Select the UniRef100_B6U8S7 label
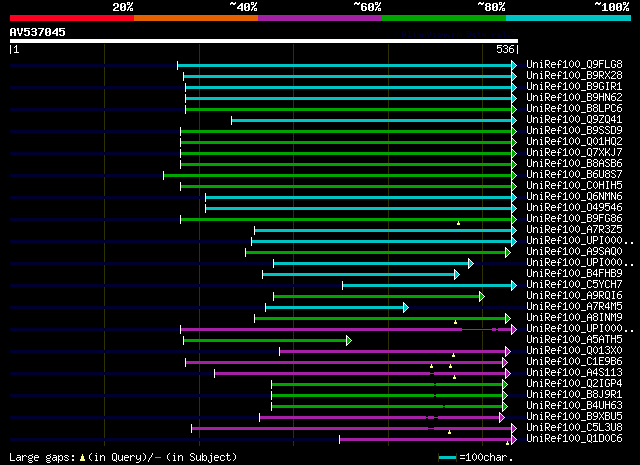The height and width of the screenshot is (465, 640). pyautogui.click(x=574, y=175)
